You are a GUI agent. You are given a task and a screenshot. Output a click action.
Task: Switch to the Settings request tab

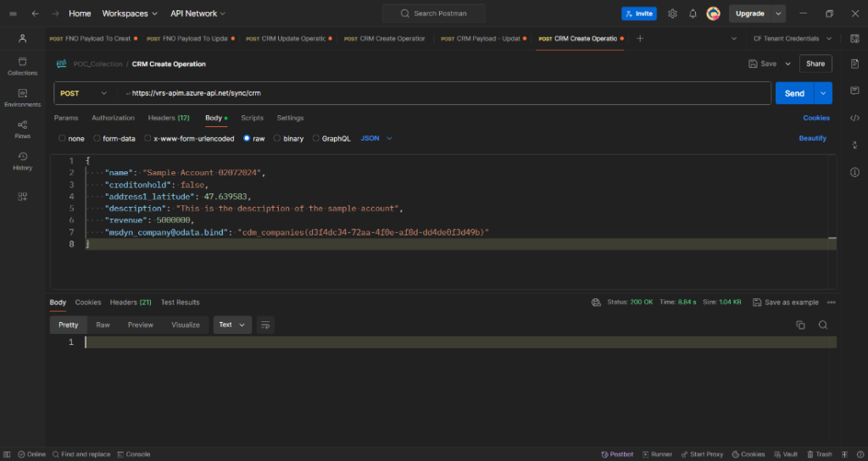tap(290, 118)
